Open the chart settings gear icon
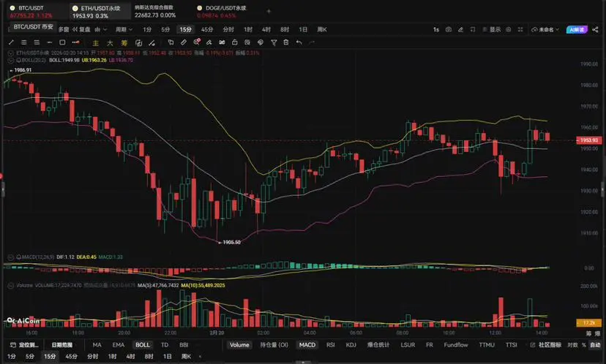606x364 pixels. (508, 29)
